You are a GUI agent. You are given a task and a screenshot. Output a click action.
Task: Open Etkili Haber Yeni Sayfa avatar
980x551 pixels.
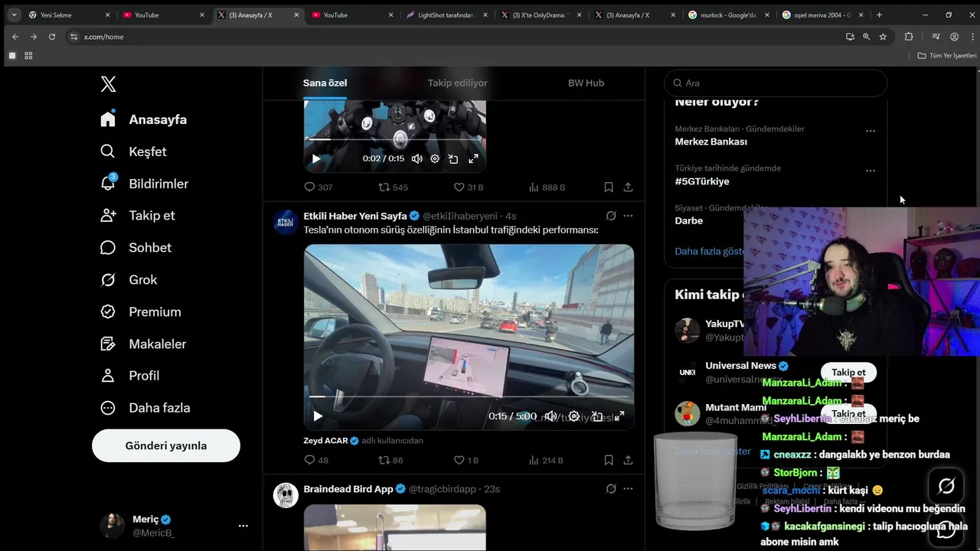pos(286,221)
